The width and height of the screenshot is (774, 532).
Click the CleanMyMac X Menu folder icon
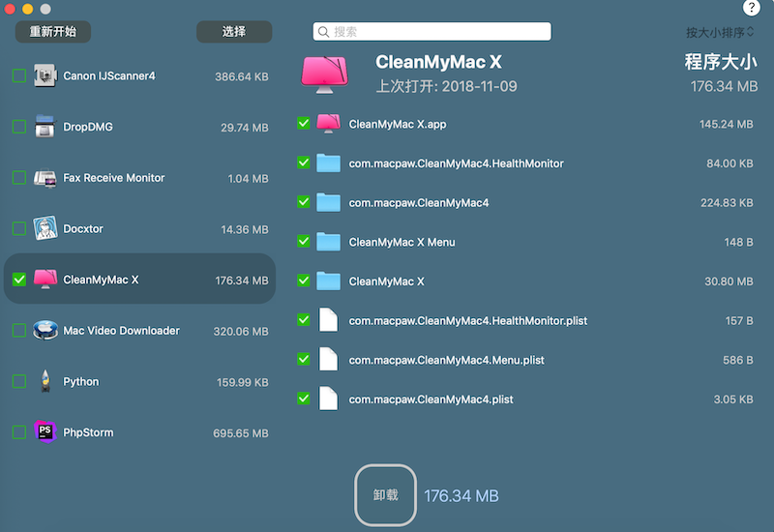[328, 242]
